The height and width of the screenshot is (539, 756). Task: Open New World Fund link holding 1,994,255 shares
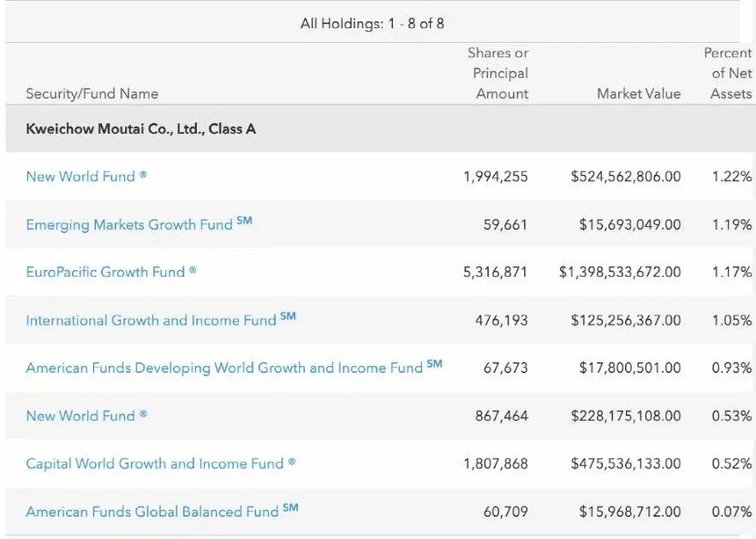click(80, 177)
